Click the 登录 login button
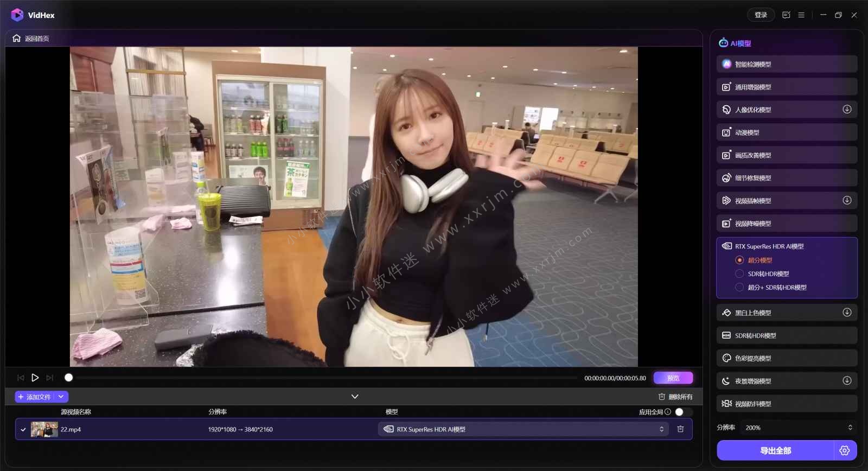Viewport: 868px width, 471px height. pos(761,15)
